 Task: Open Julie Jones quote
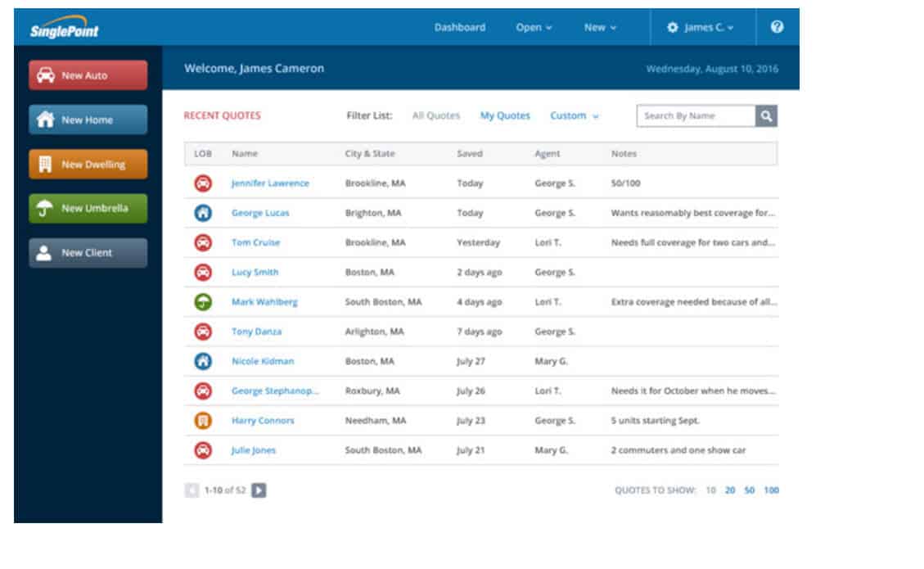click(254, 450)
